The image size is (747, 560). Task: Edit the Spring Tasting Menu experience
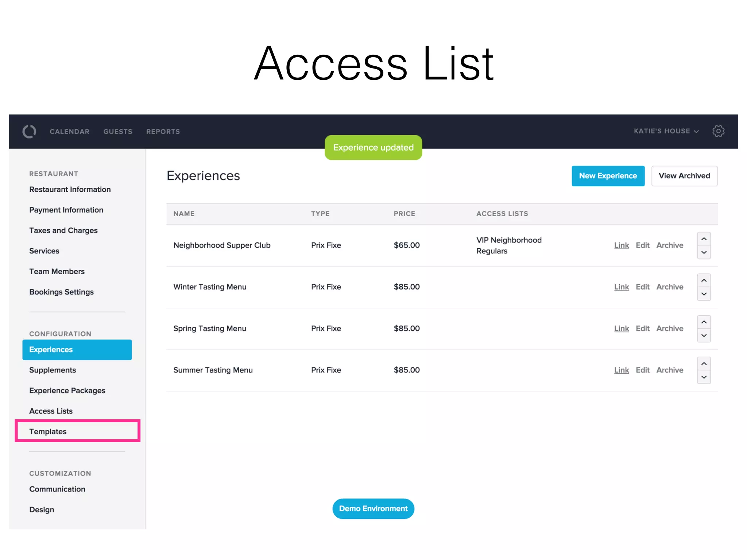tap(643, 328)
